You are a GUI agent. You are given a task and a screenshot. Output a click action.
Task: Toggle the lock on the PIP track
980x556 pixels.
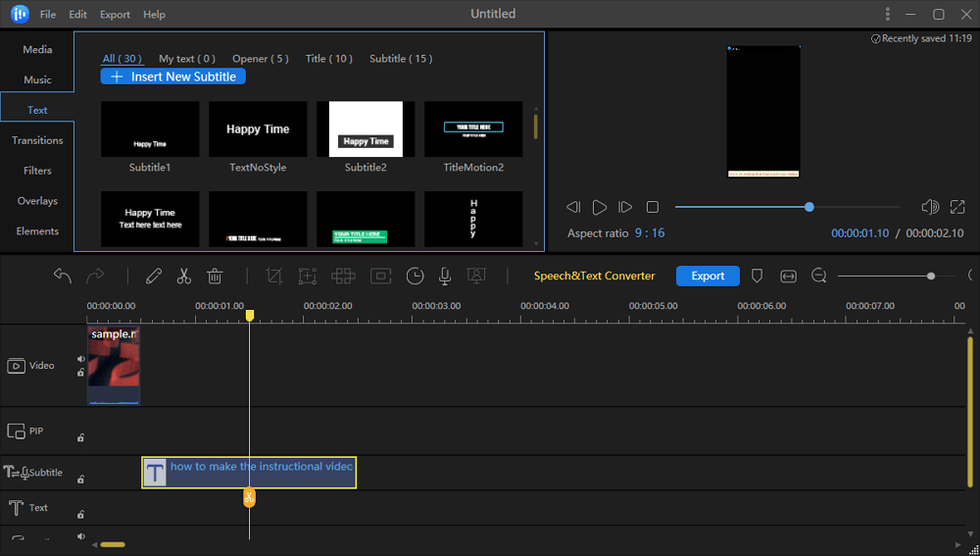click(80, 437)
